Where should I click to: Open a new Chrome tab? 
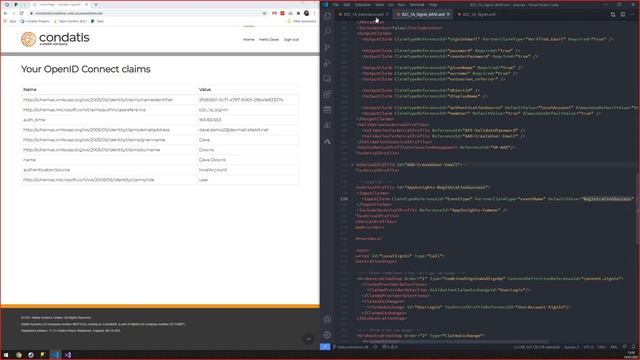click(x=96, y=4)
